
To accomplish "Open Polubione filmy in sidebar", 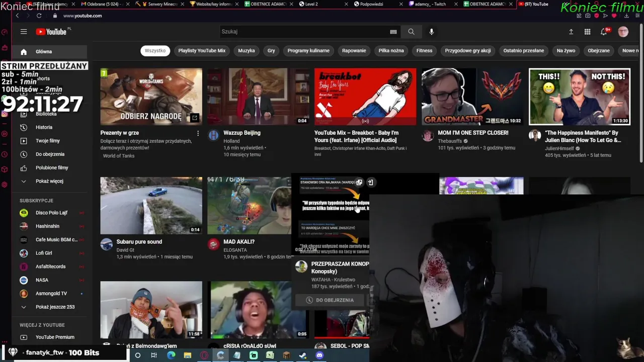I will pyautogui.click(x=49, y=168).
